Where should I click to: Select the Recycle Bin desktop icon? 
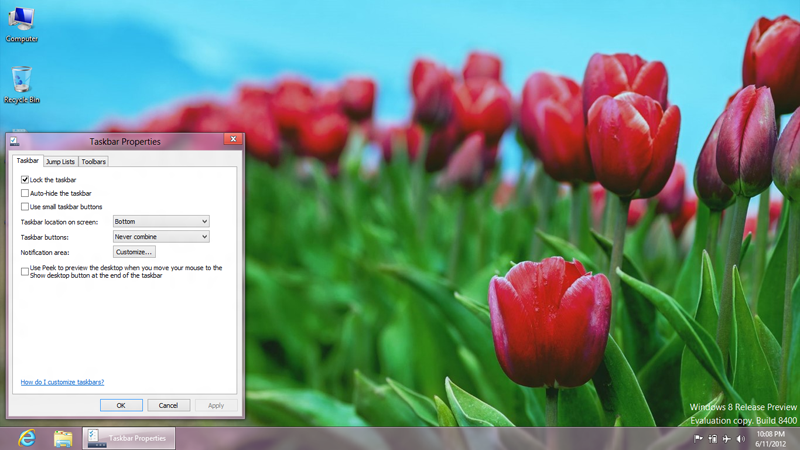click(21, 85)
